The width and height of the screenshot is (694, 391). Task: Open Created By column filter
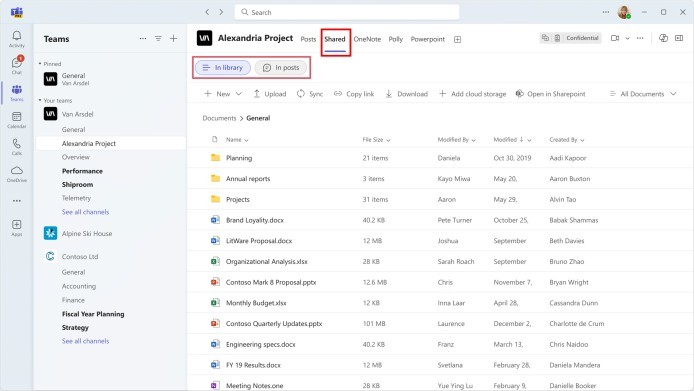pos(567,139)
